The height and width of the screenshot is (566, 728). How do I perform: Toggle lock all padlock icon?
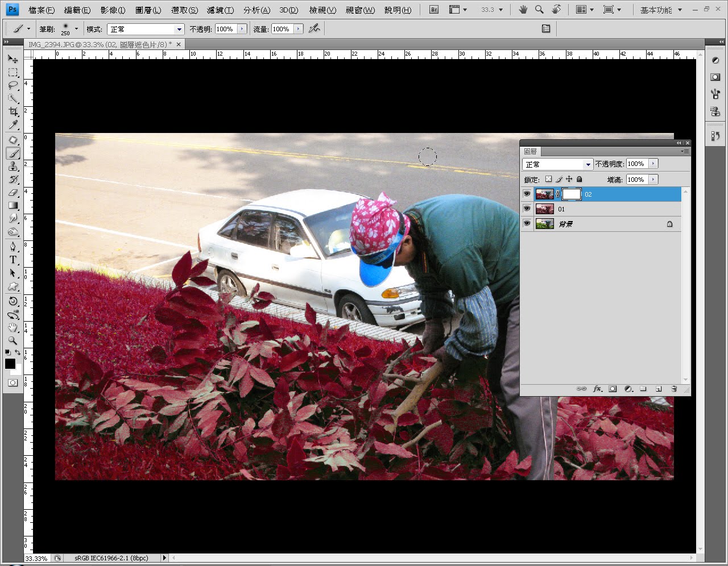[579, 179]
